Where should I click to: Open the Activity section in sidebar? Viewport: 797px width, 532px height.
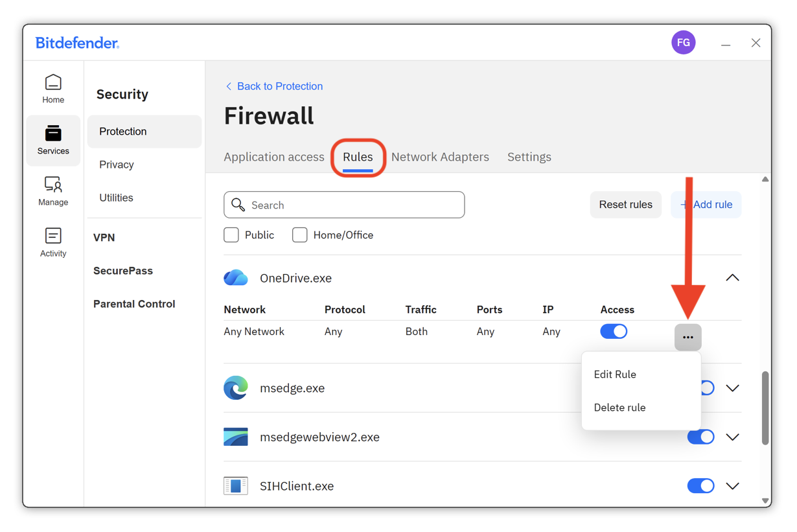click(53, 242)
